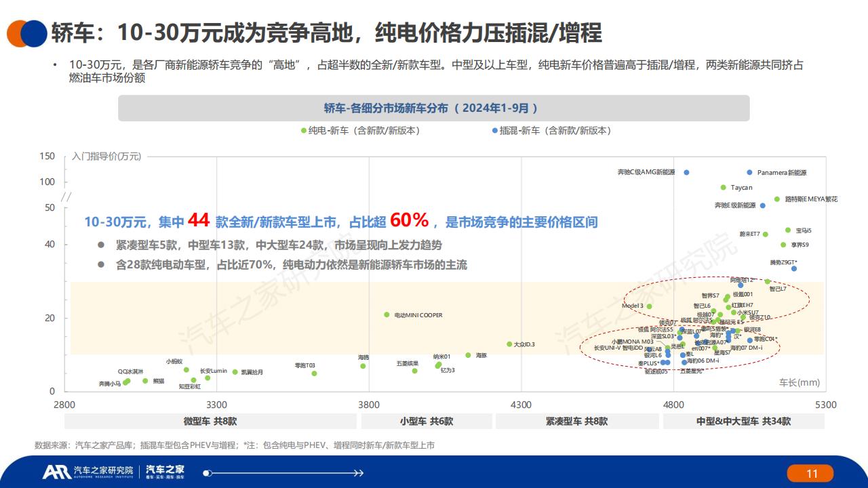The width and height of the screenshot is (868, 488).
Task: Select the 奔驰C级AMG新能源 blue data point
Action: 686,173
